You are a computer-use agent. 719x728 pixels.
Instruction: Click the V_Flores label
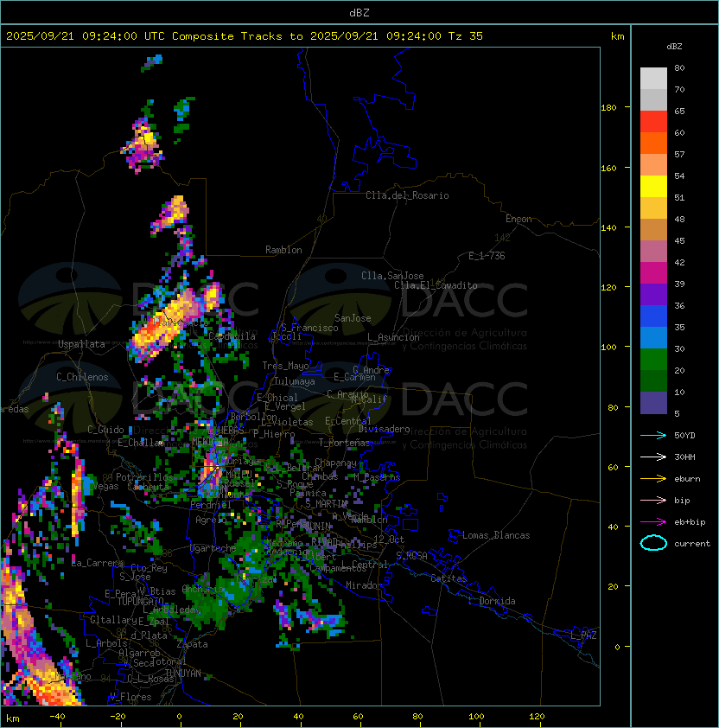(x=130, y=697)
